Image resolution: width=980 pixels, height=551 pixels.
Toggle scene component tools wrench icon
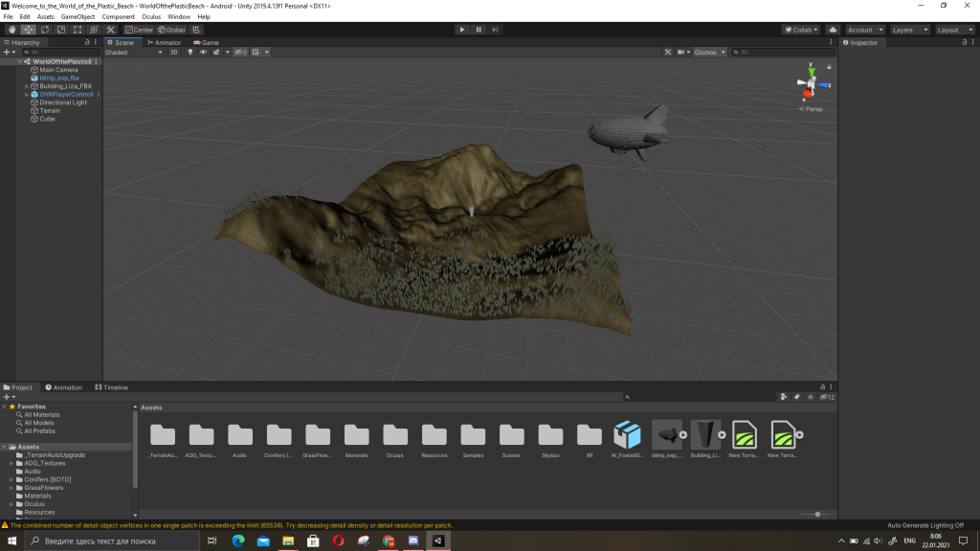coord(667,52)
